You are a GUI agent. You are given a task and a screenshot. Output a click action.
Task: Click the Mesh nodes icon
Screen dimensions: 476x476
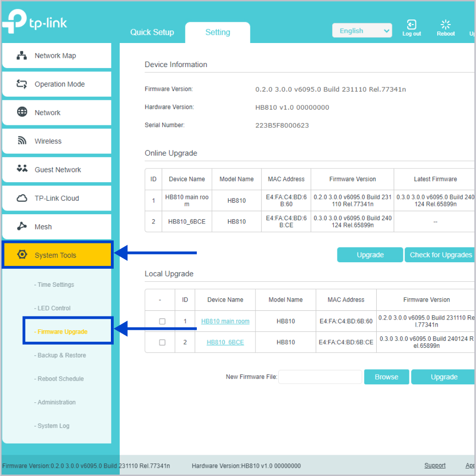point(22,226)
